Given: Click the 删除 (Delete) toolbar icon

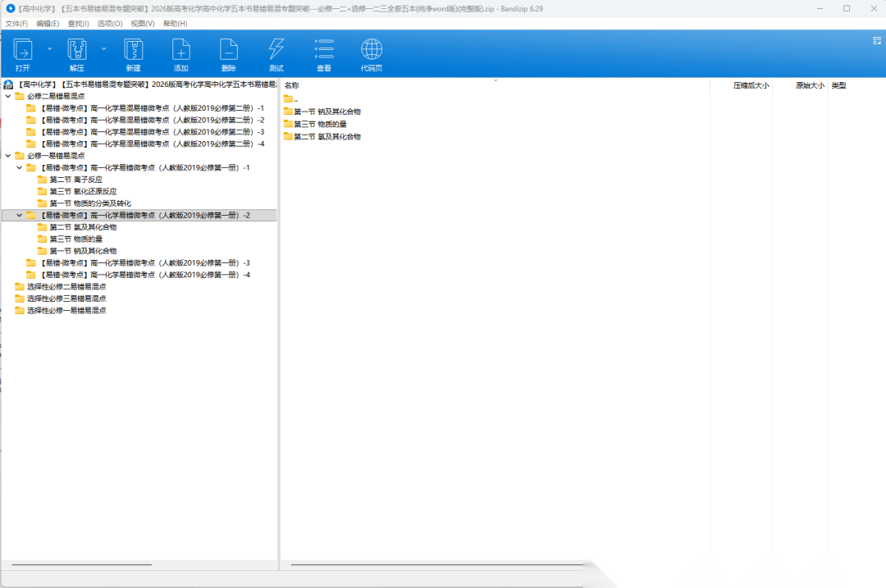Looking at the screenshot, I should point(229,54).
